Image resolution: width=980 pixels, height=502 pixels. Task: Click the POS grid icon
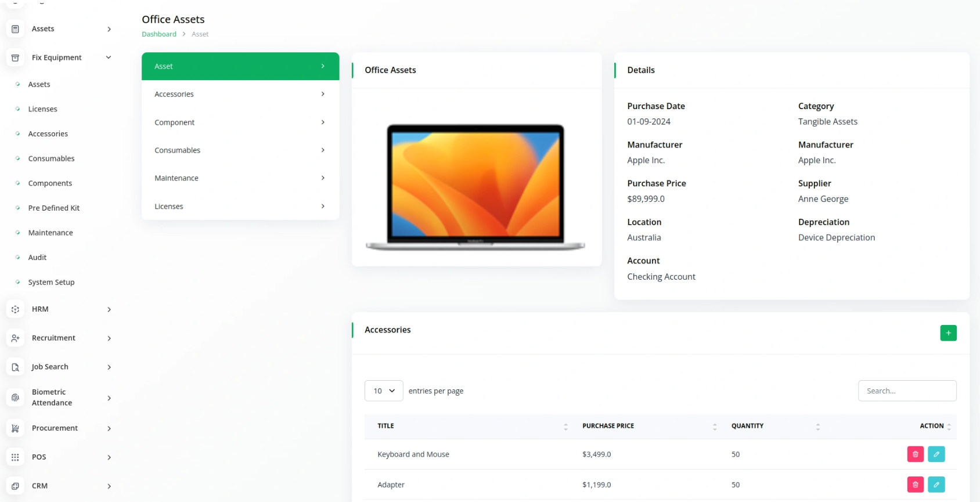[x=15, y=457]
